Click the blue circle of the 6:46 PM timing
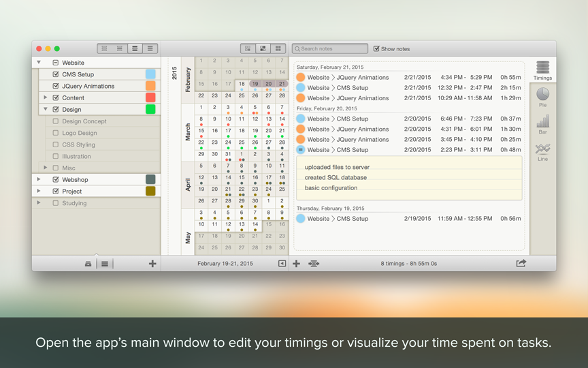The width and height of the screenshot is (588, 368). (x=300, y=119)
